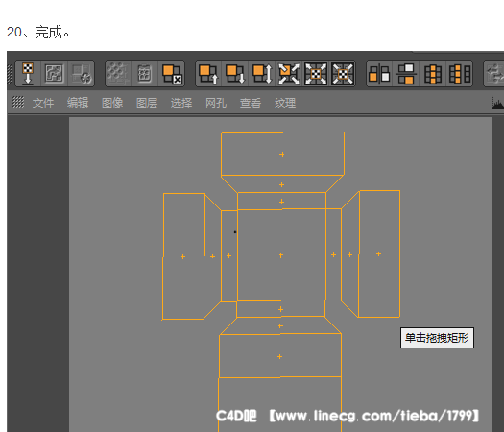Click orange square with up arrow icon

(x=208, y=74)
